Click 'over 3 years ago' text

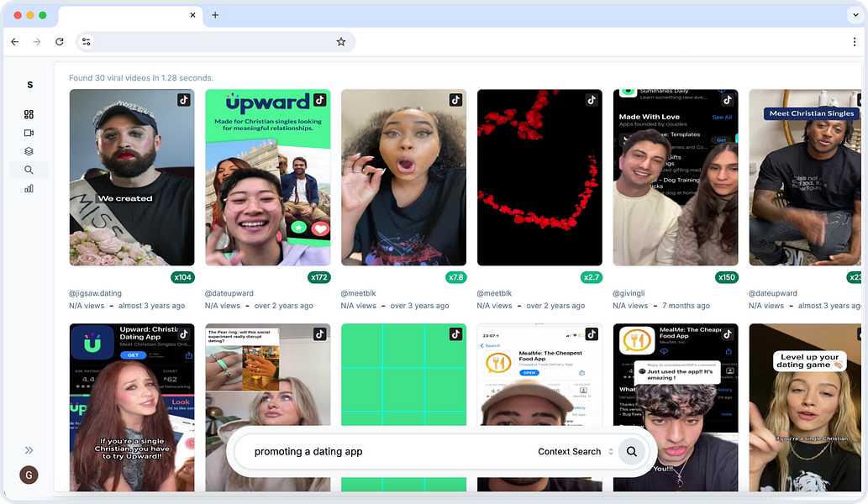tap(419, 306)
